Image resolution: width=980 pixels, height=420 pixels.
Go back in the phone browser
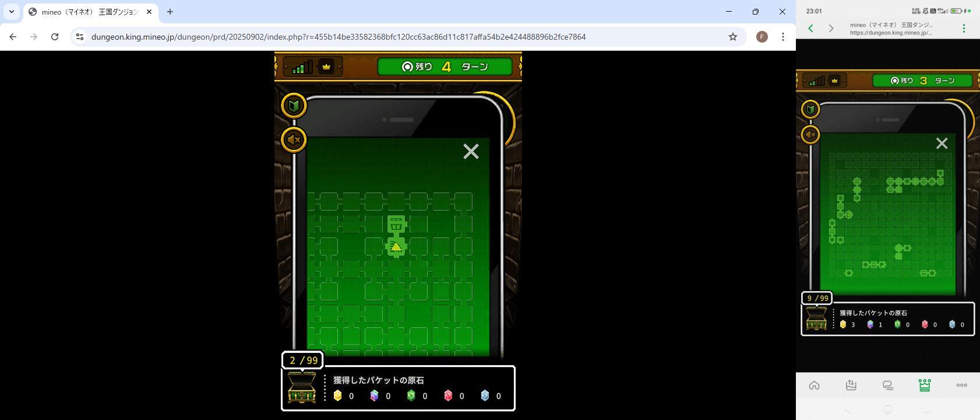810,28
